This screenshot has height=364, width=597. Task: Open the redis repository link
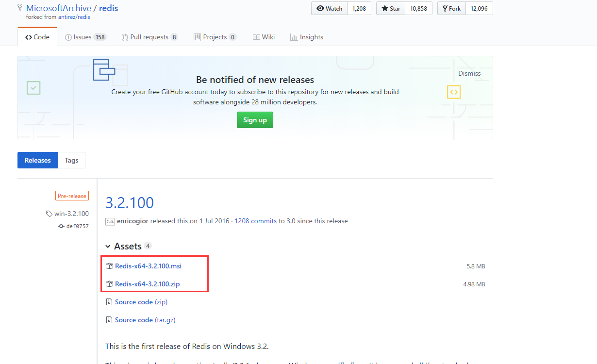[109, 8]
